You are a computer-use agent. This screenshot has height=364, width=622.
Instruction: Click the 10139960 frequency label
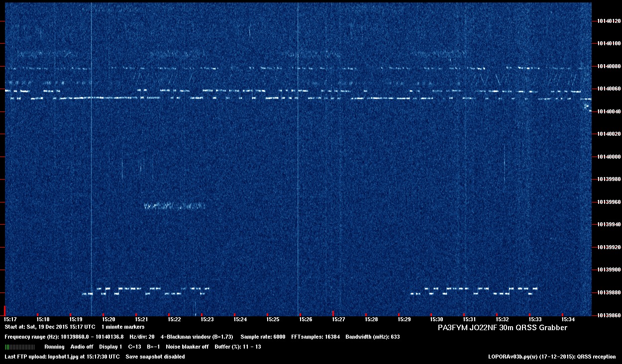(x=609, y=202)
